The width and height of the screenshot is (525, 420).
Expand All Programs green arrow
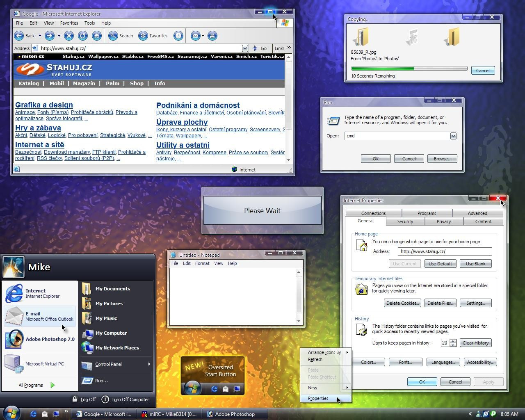click(52, 385)
